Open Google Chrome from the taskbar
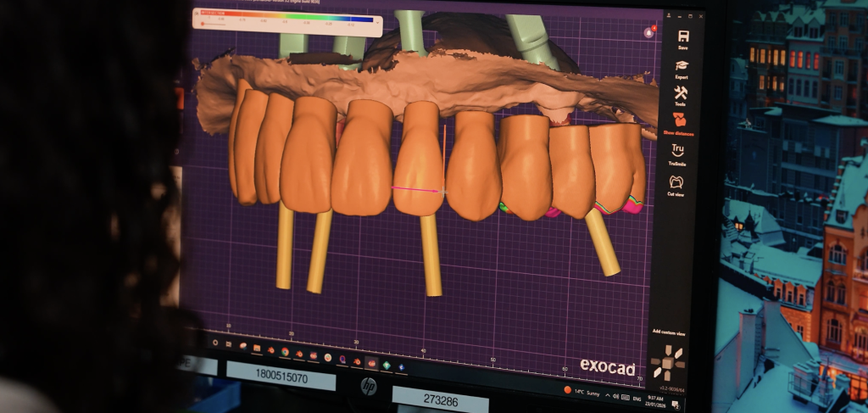The image size is (868, 413). click(x=285, y=352)
